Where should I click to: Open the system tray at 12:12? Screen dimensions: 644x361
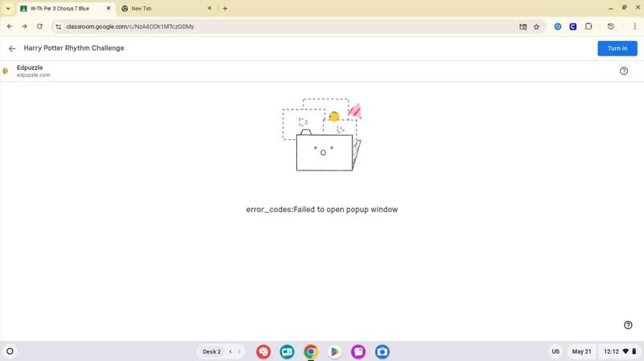[620, 351]
